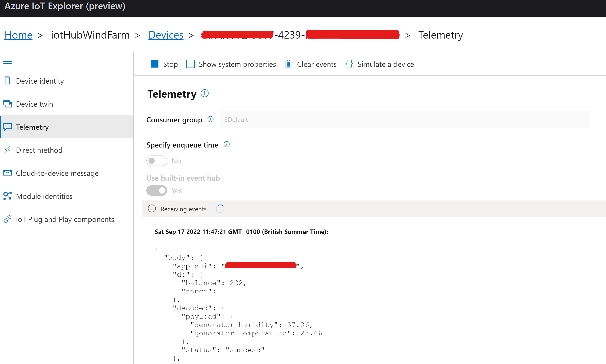Check the Show system properties checkbox
The height and width of the screenshot is (364, 606).
click(190, 64)
